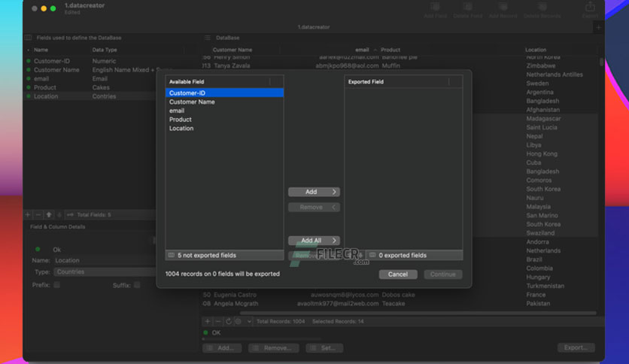
Task: Click the Add Record toolbar icon
Action: (503, 7)
